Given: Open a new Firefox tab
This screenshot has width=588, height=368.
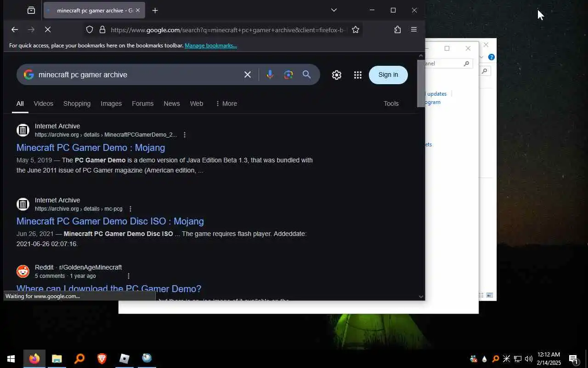Looking at the screenshot, I should [x=155, y=10].
